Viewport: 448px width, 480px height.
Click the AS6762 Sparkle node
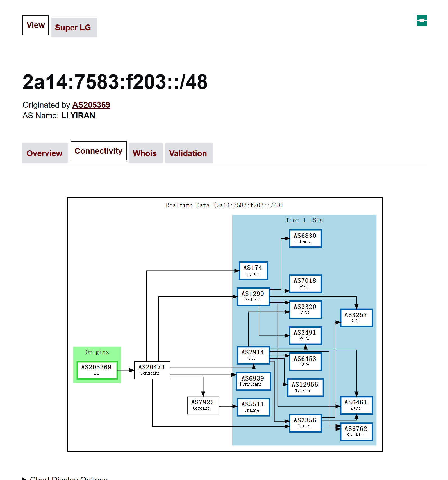tap(356, 432)
